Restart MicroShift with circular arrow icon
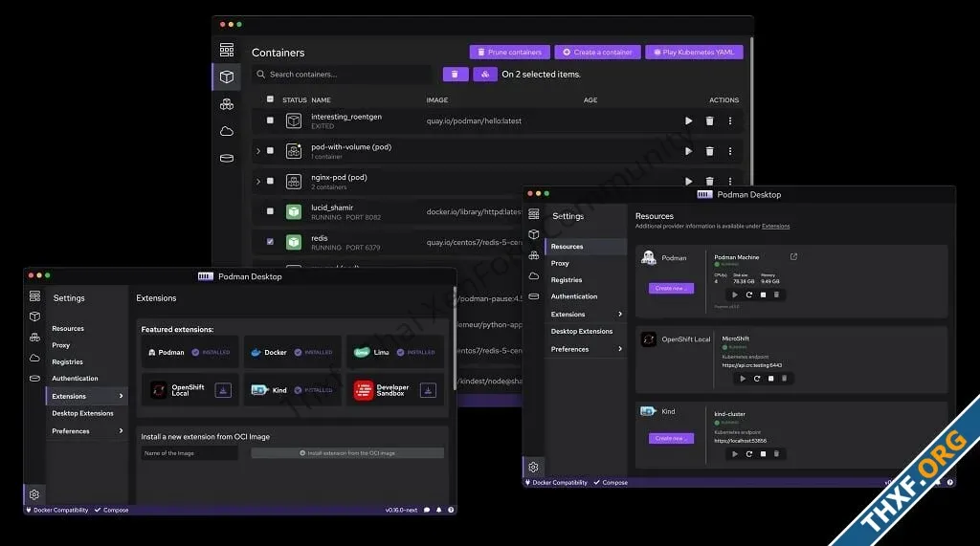The image size is (980, 546). 757,379
